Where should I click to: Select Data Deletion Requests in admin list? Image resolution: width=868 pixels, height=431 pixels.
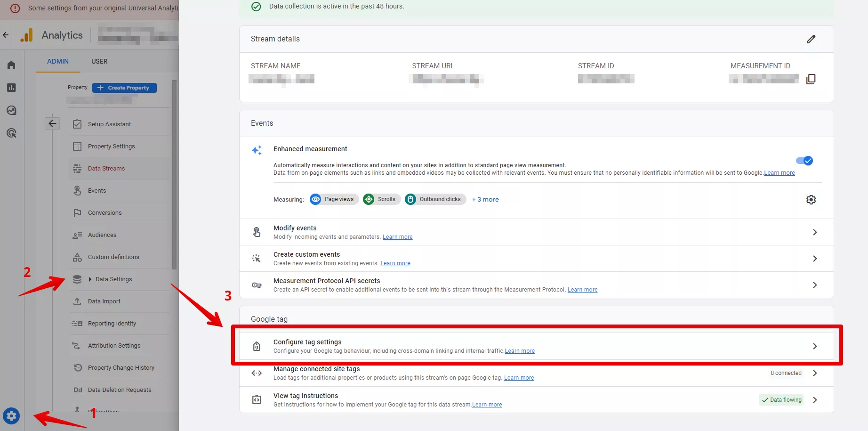click(119, 390)
